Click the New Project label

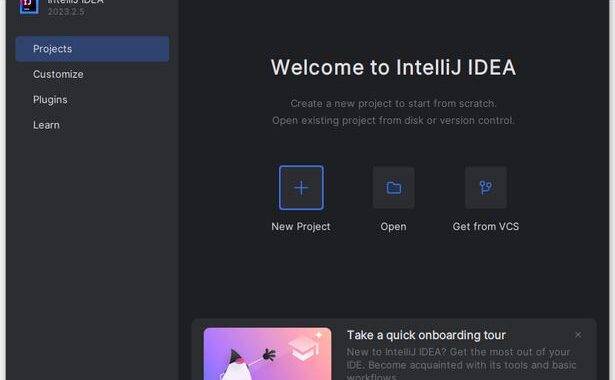301,226
